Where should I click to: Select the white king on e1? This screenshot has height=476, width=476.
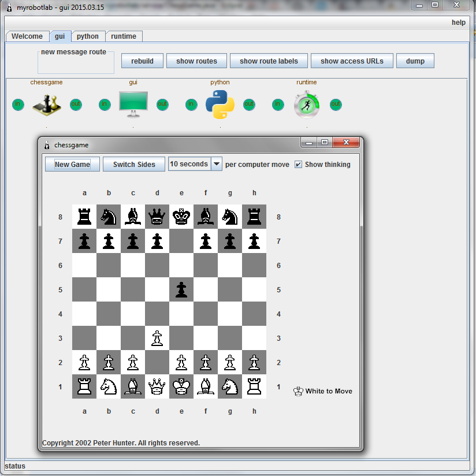click(x=181, y=386)
